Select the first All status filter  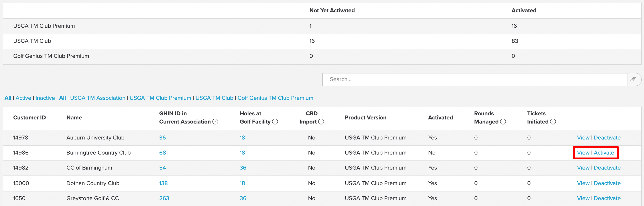[x=8, y=98]
